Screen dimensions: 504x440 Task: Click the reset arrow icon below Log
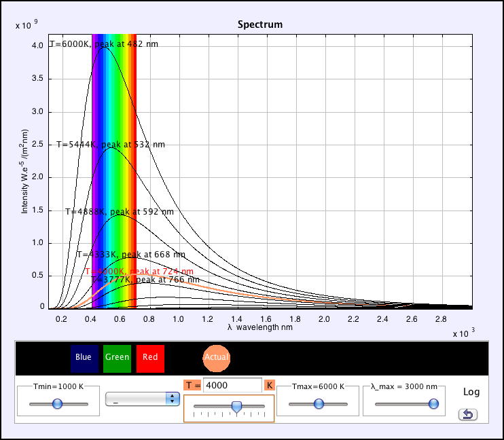pos(467,414)
